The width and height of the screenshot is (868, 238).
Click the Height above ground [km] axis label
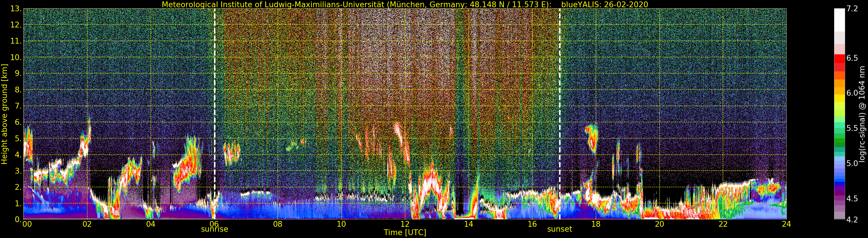[5, 114]
